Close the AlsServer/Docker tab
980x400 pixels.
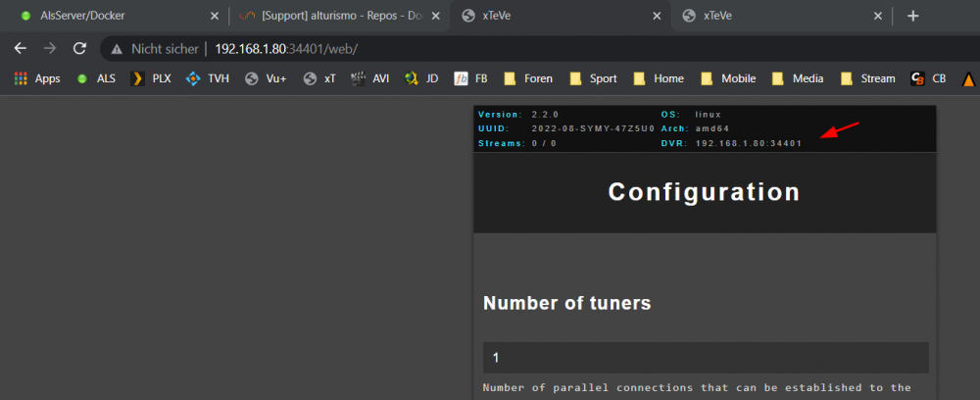click(215, 17)
